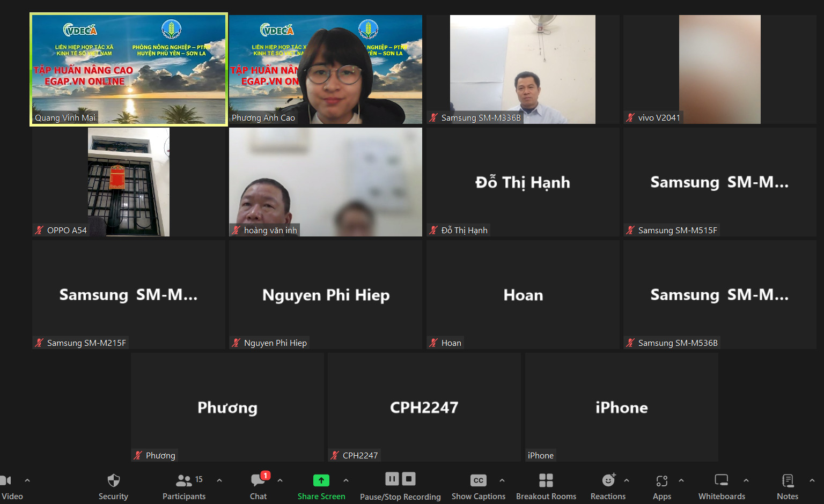The height and width of the screenshot is (504, 824).
Task: Select Phương Anh Cao's video tile
Action: 326,70
